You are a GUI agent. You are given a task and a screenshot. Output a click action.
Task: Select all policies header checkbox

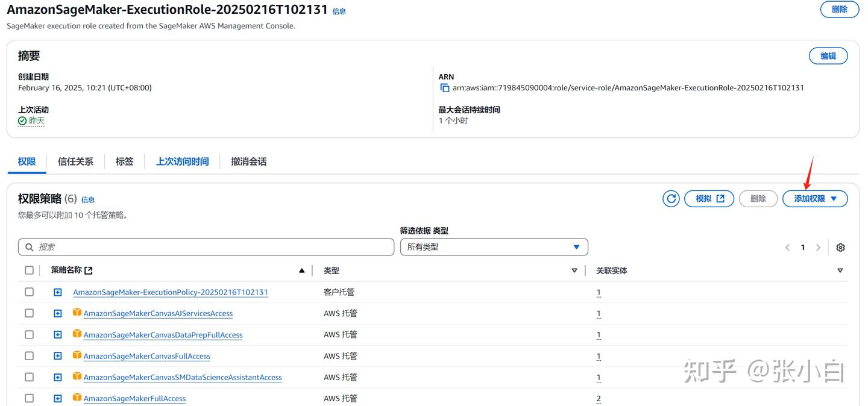click(x=29, y=270)
